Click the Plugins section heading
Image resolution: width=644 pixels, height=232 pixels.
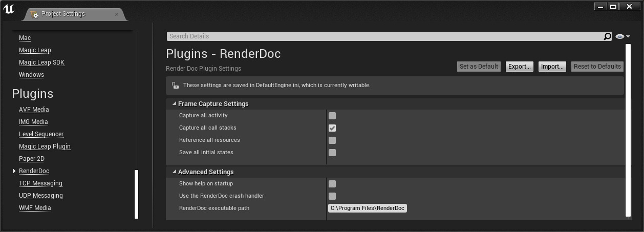pyautogui.click(x=32, y=94)
